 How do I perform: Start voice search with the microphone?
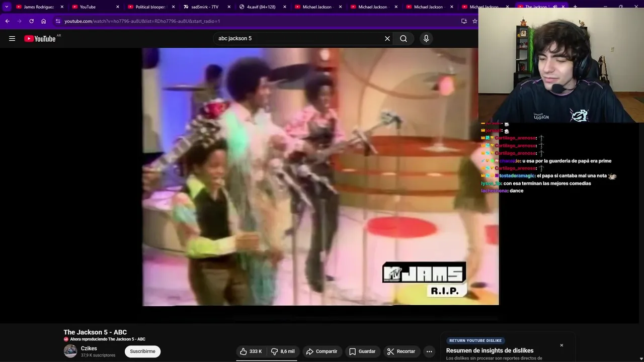(426, 38)
